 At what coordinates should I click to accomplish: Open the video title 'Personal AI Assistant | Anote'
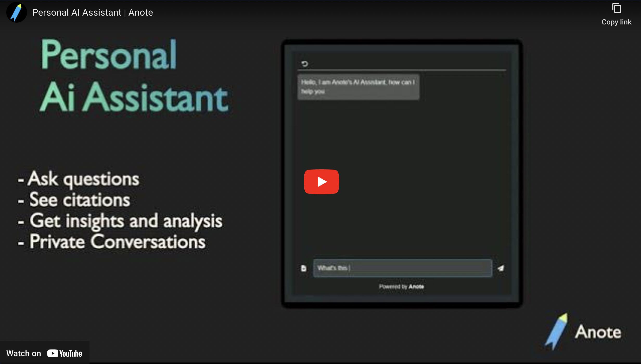click(93, 12)
